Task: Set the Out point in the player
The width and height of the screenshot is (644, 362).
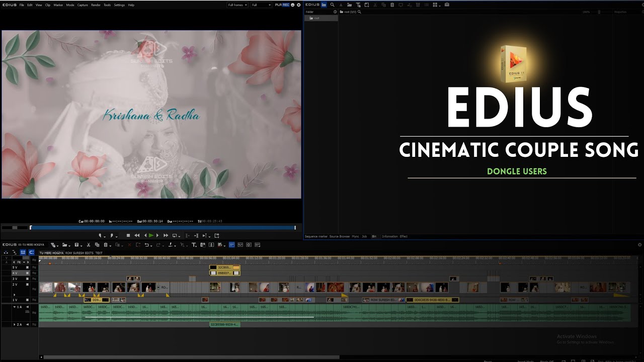Action: tap(112, 235)
